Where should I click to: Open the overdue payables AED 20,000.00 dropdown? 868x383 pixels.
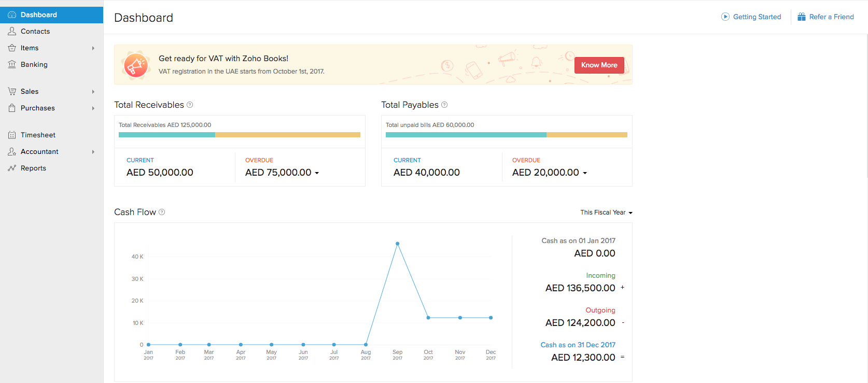tap(585, 173)
